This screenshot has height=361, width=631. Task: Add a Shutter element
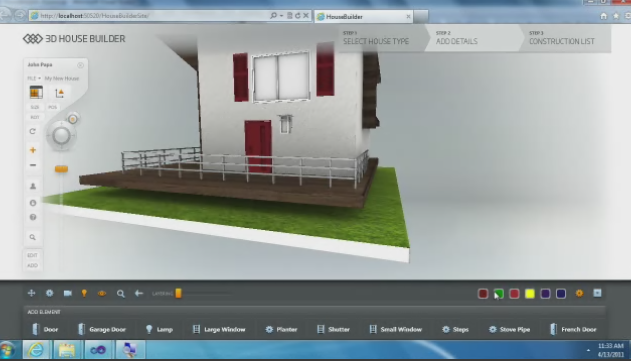click(x=333, y=329)
